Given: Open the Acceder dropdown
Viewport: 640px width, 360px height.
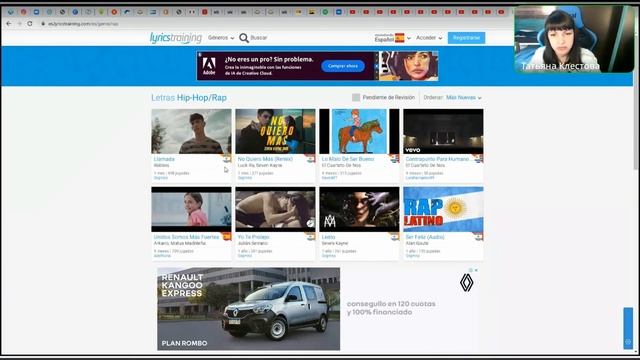Looking at the screenshot, I should 429,38.
